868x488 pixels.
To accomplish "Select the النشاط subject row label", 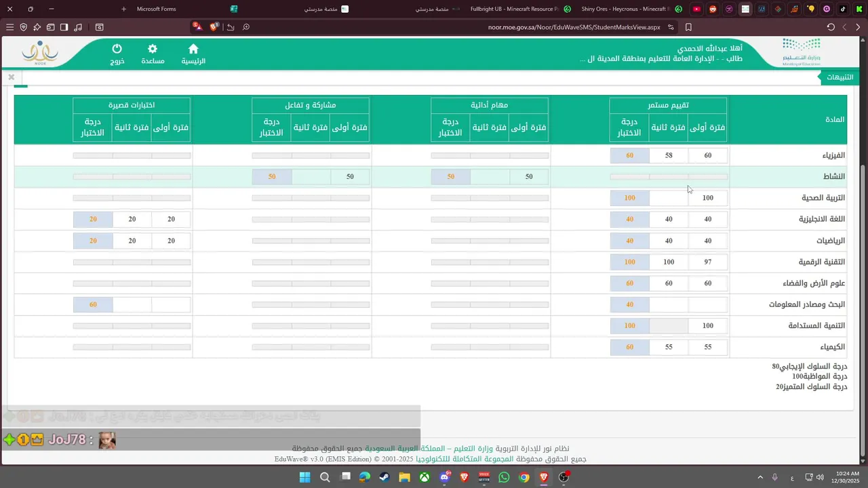I will click(x=834, y=176).
